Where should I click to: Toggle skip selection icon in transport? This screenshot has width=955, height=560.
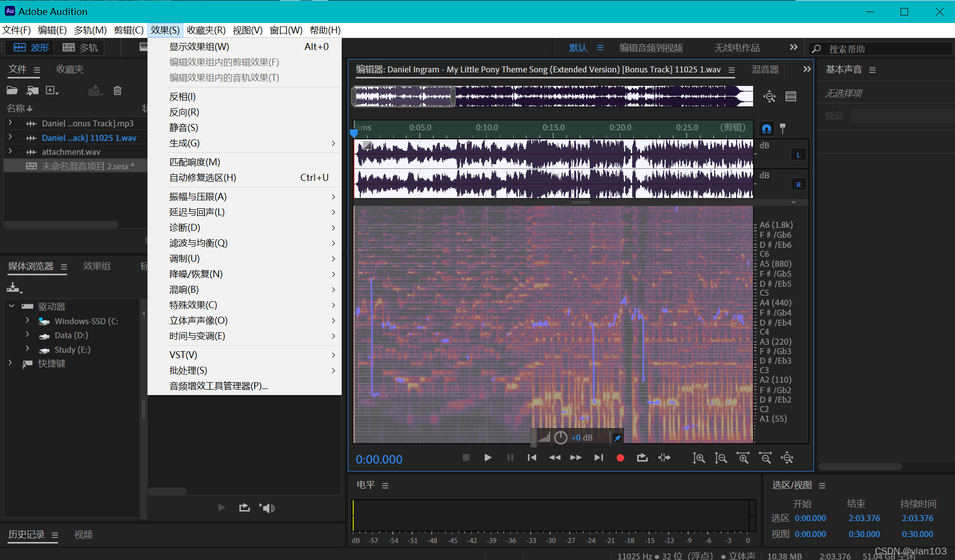tap(664, 458)
